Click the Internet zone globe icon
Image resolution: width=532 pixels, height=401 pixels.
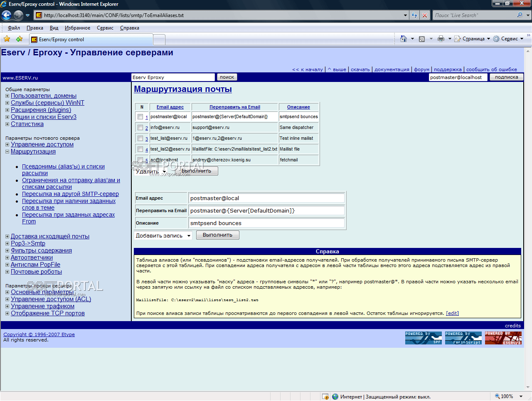(x=335, y=396)
